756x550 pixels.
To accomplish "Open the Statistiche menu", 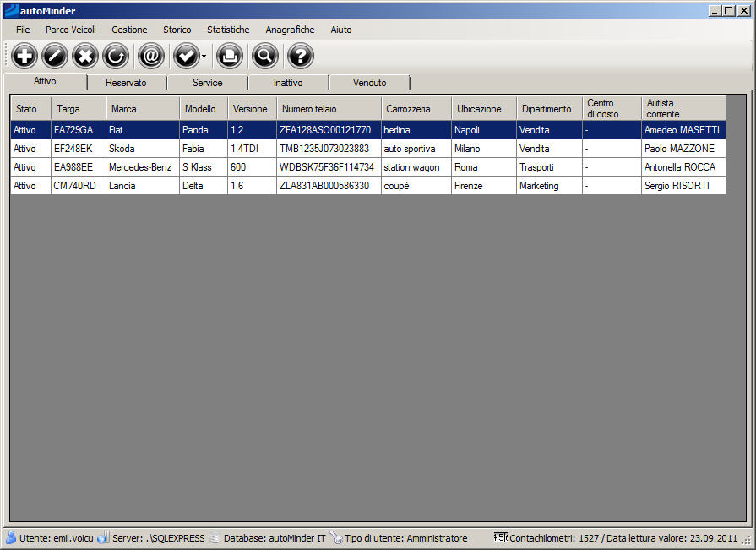I will [228, 30].
